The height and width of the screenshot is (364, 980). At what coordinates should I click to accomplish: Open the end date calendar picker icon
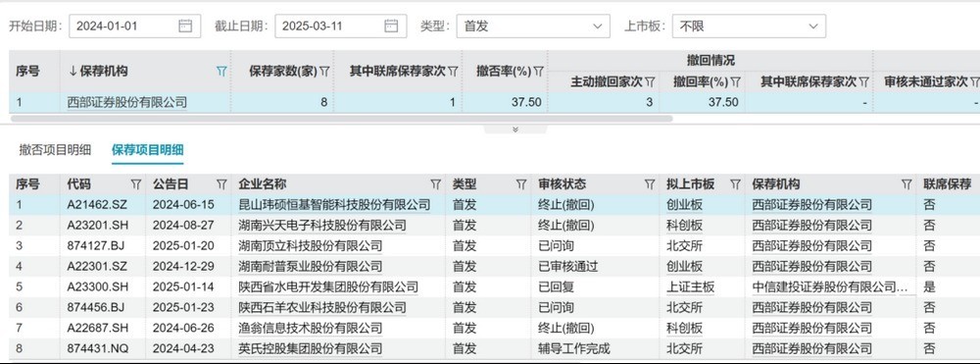(391, 26)
